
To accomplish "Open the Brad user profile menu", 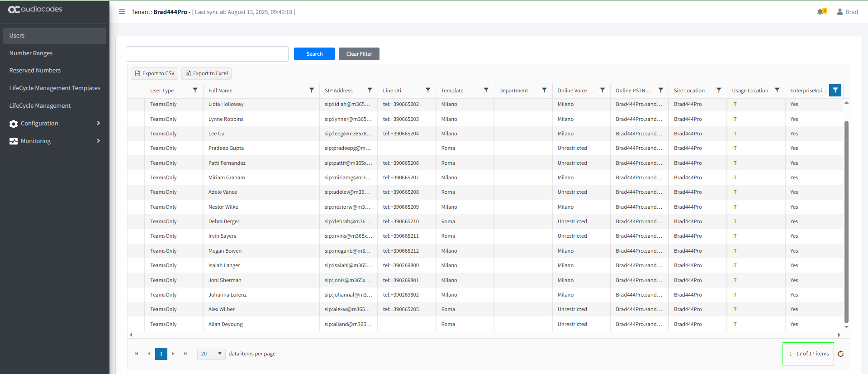I will [847, 12].
